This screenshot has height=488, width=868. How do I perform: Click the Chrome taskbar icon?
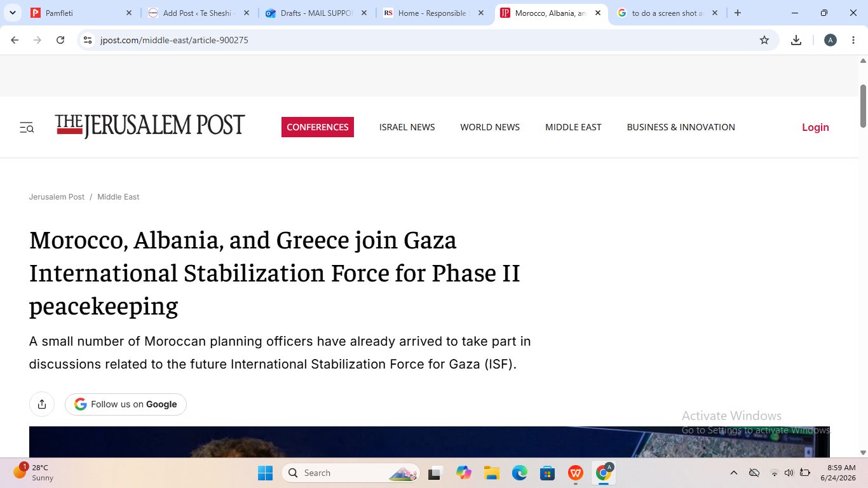(604, 473)
